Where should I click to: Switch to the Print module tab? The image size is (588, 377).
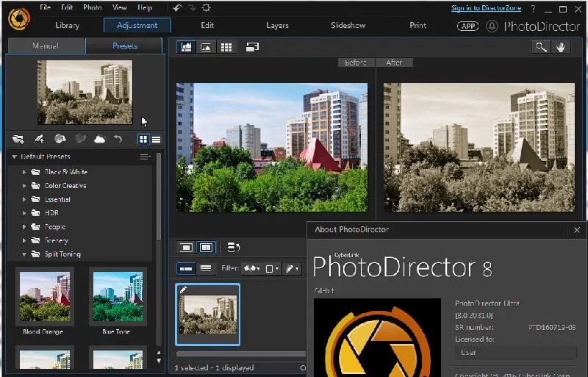click(417, 26)
